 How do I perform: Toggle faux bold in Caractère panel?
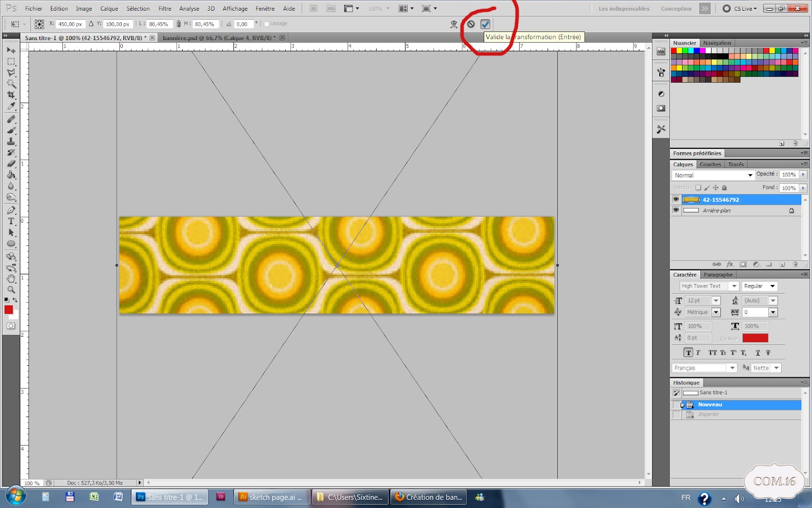(688, 353)
